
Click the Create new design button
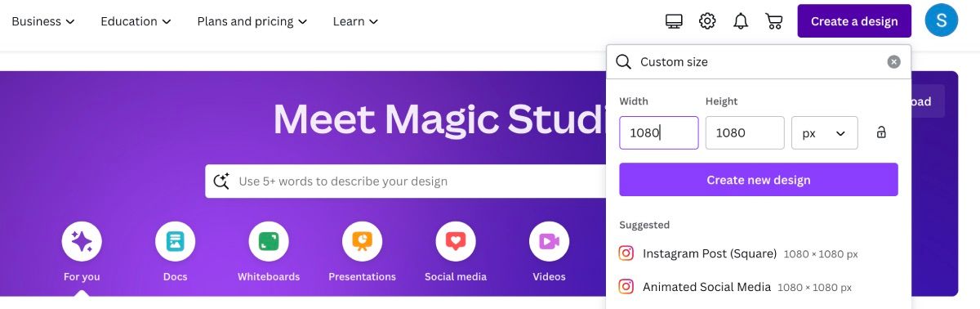[759, 180]
